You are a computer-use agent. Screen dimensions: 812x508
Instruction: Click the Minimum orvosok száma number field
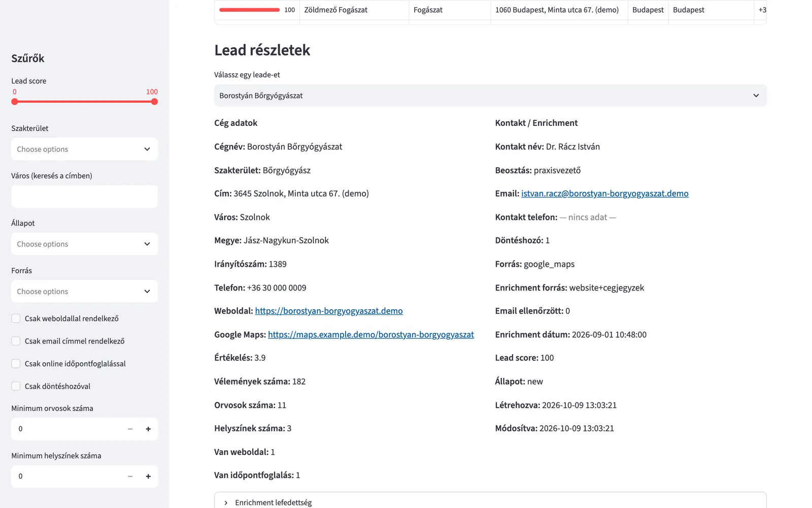(x=66, y=429)
